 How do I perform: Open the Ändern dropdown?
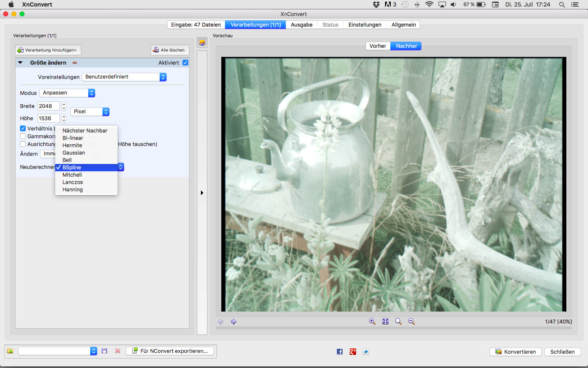click(x=48, y=154)
